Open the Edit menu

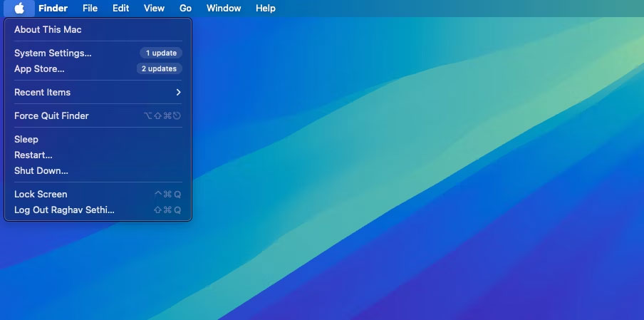tap(121, 9)
